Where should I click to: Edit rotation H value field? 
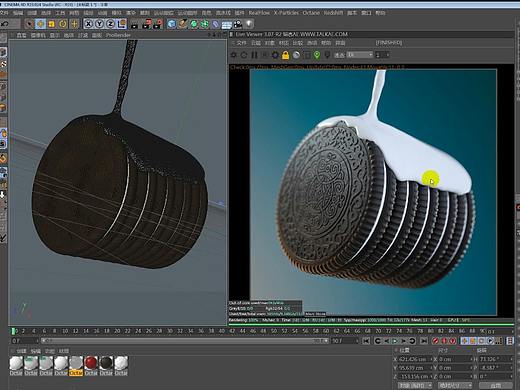(495, 359)
